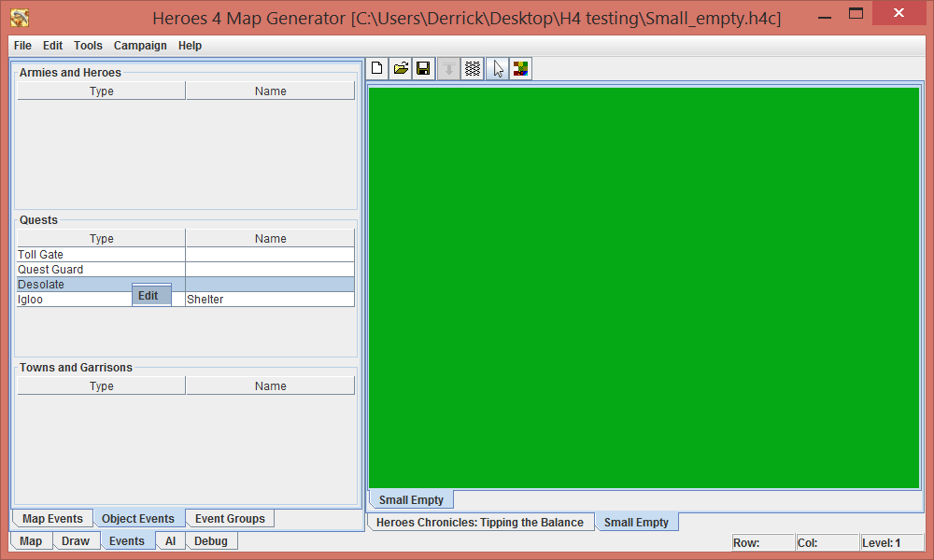
Task: Switch to the Map Events tab
Action: coord(52,518)
